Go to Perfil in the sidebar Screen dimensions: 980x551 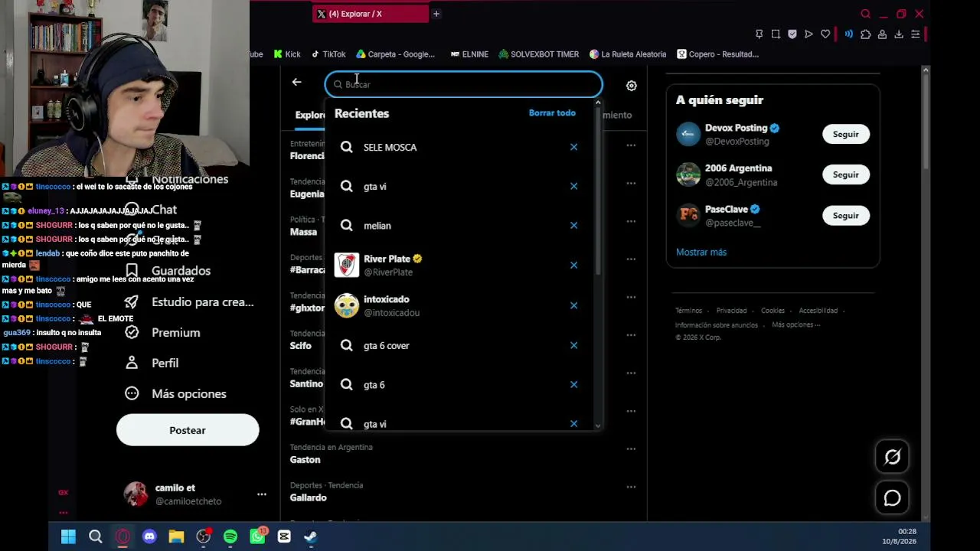tap(152, 363)
